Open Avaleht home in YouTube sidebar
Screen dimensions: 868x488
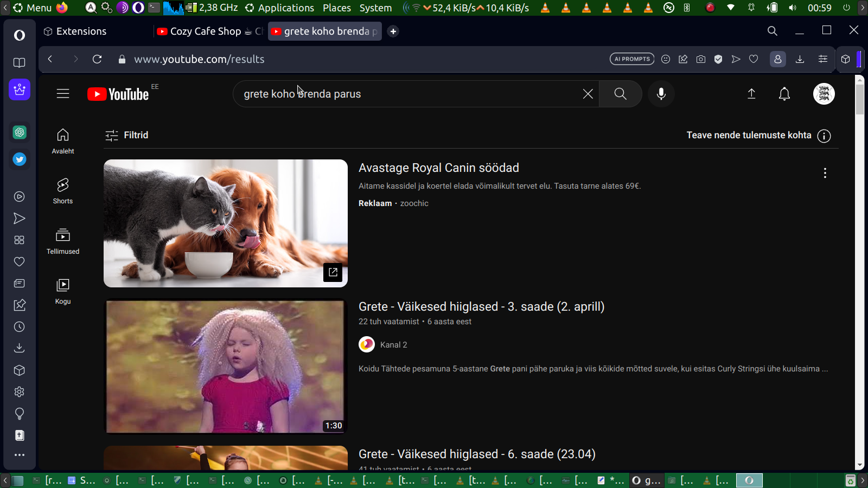63,141
